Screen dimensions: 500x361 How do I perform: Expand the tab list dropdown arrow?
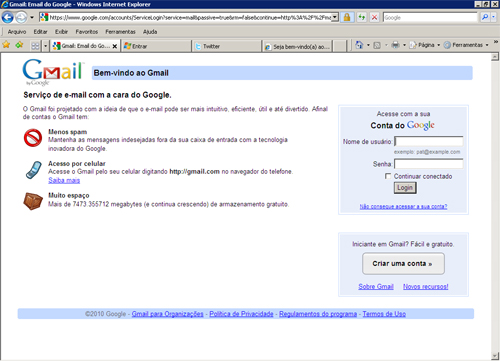coord(46,46)
